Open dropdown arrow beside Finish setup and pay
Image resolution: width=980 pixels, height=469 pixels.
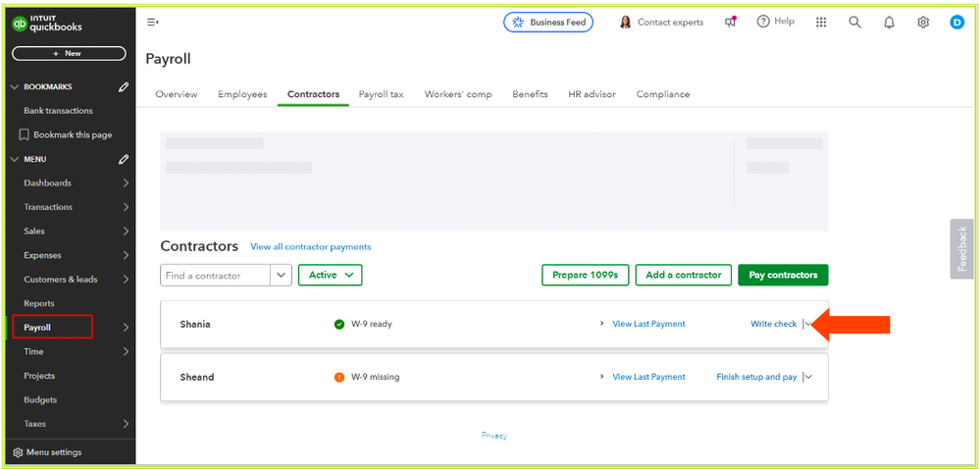click(x=808, y=377)
